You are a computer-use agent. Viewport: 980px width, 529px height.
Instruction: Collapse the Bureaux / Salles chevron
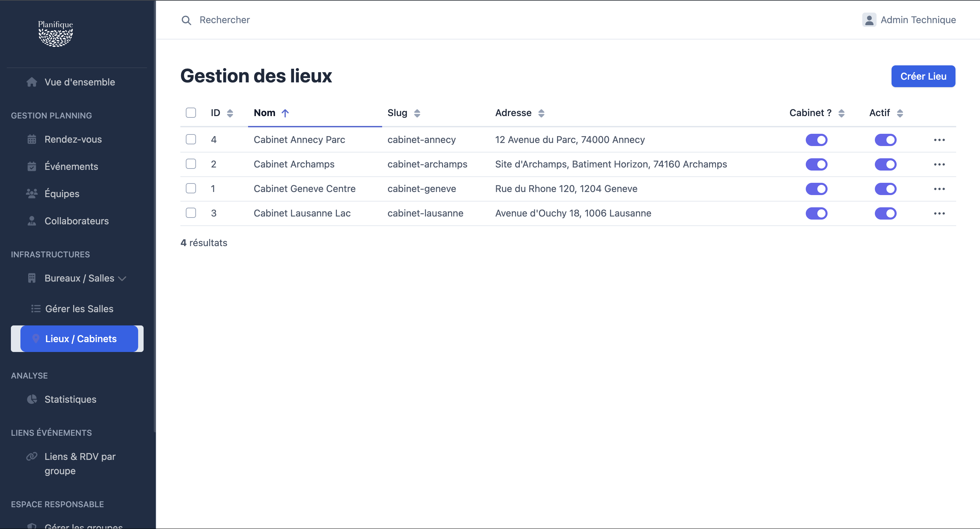tap(122, 278)
